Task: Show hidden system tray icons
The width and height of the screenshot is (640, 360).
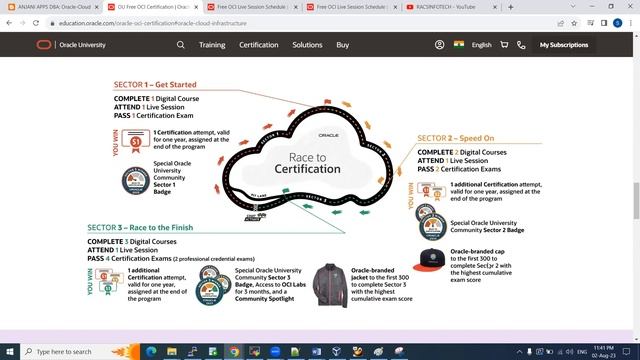Action: [x=519, y=351]
